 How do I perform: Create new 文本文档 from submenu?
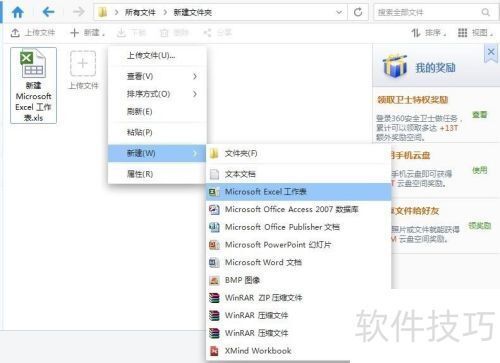[x=299, y=174]
